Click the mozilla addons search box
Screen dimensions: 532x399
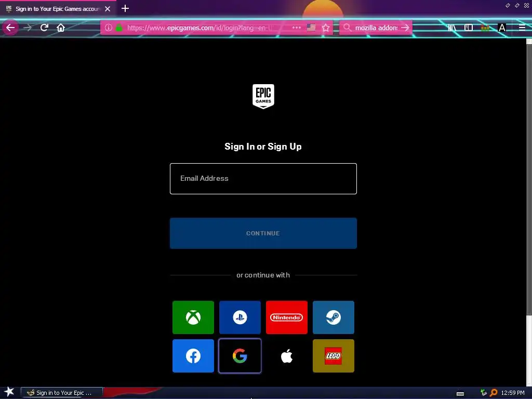pyautogui.click(x=376, y=28)
